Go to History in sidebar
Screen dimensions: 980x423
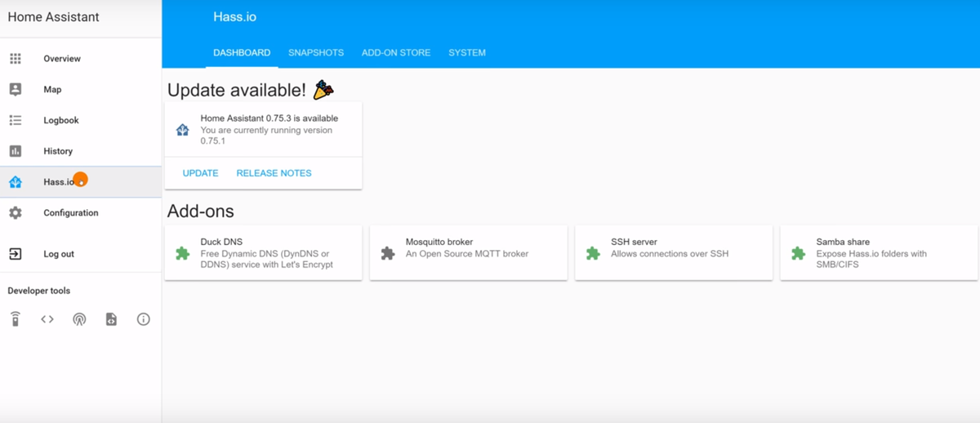(58, 151)
